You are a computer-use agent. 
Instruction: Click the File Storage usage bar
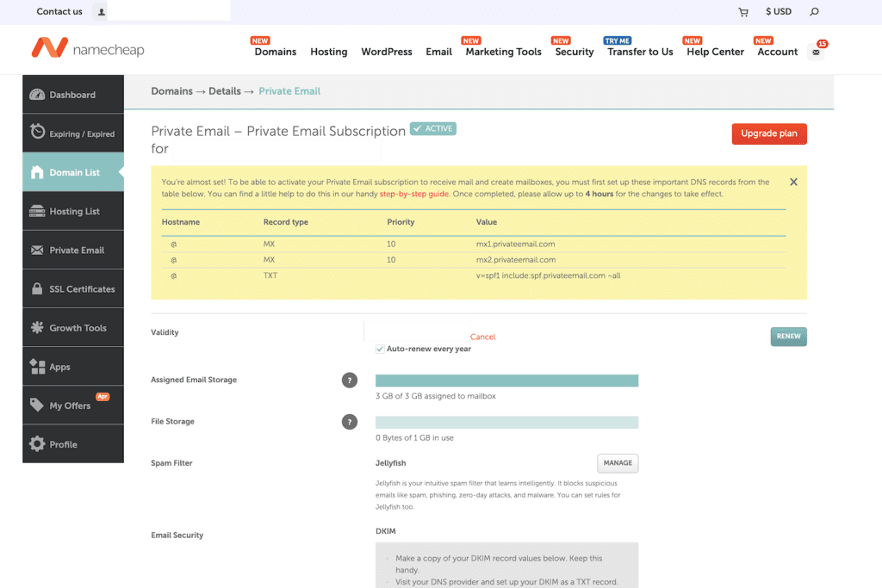506,422
